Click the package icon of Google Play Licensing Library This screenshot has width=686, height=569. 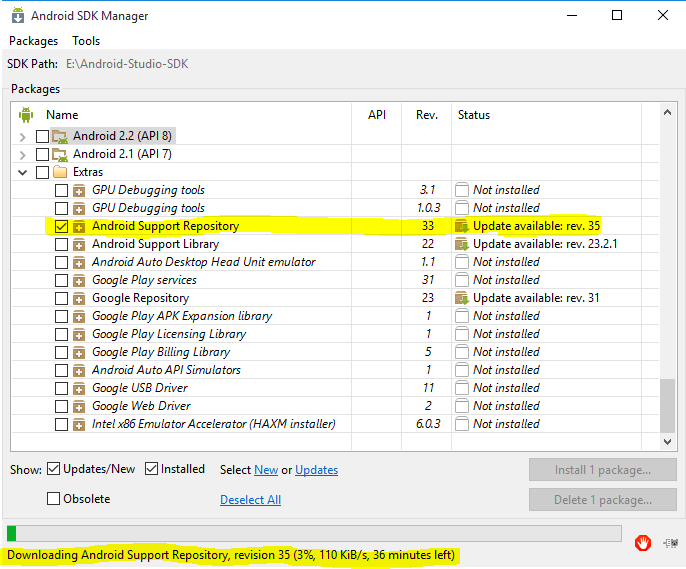point(79,335)
